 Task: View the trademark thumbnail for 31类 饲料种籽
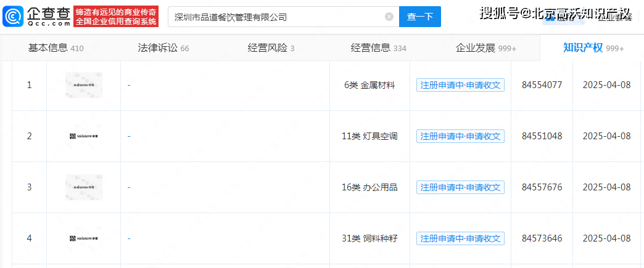click(84, 238)
